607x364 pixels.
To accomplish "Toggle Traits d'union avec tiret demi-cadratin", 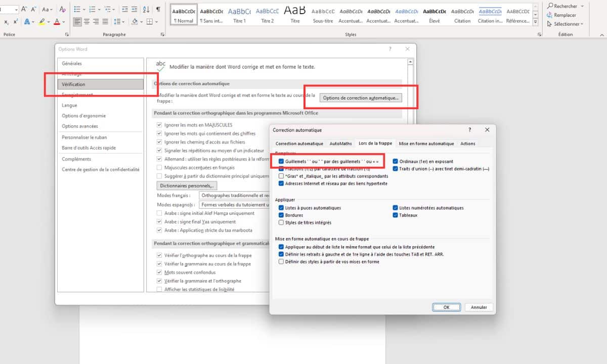I will pyautogui.click(x=395, y=169).
